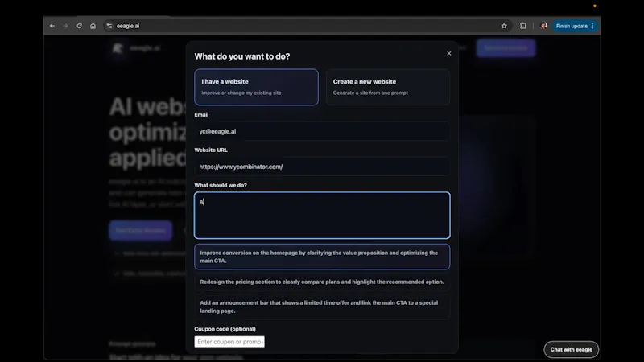Viewport: 644px width, 362px height.
Task: Close the What do you want to do dialog
Action: coord(449,53)
